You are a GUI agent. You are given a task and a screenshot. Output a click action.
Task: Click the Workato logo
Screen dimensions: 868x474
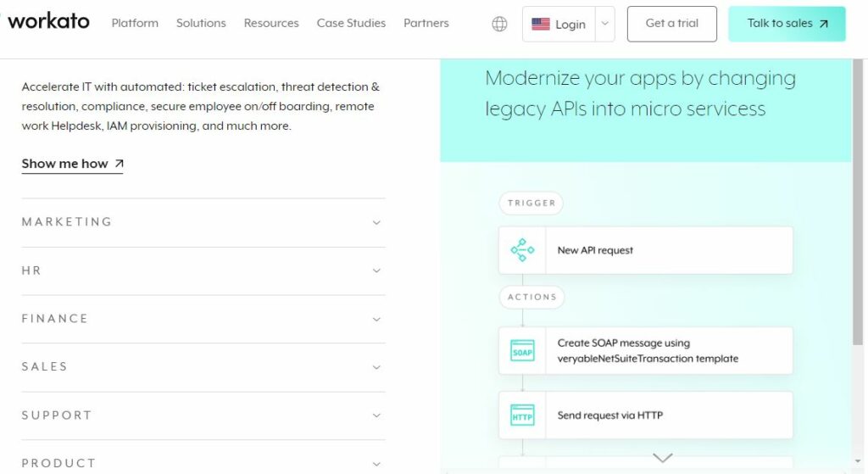point(47,21)
